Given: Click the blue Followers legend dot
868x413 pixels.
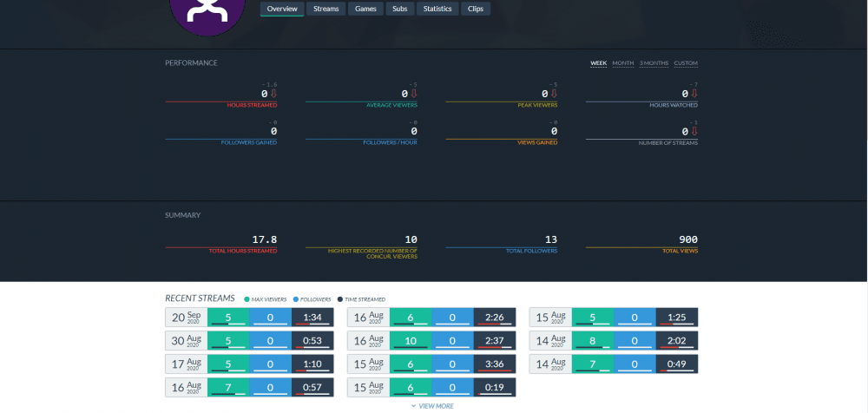Looking at the screenshot, I should (x=296, y=299).
